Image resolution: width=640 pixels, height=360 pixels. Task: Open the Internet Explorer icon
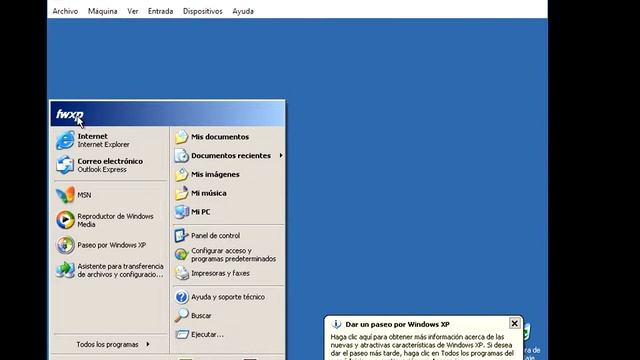click(65, 140)
